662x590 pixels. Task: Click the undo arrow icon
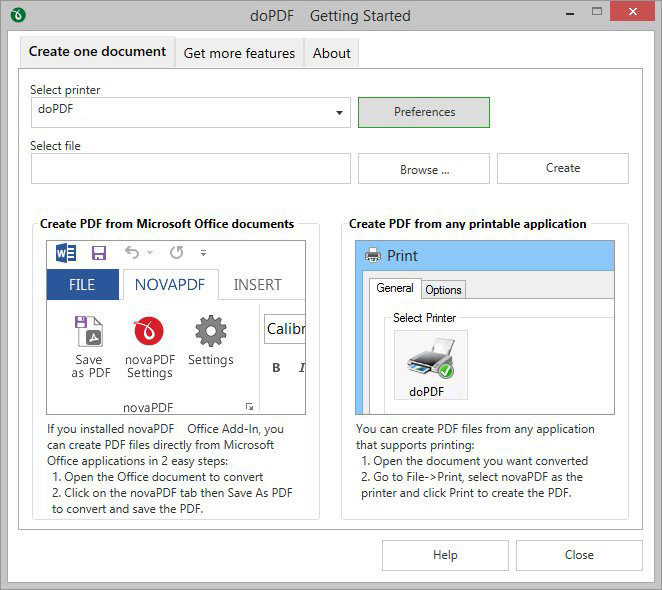[132, 253]
